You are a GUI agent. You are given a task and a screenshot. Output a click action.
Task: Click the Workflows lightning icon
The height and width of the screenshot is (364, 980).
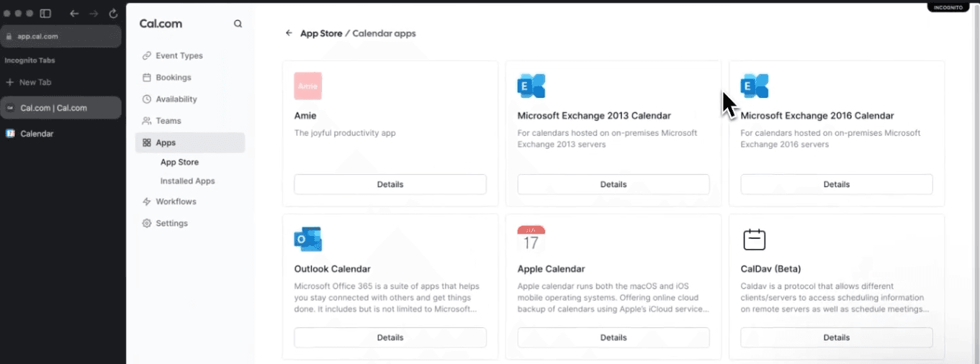147,201
